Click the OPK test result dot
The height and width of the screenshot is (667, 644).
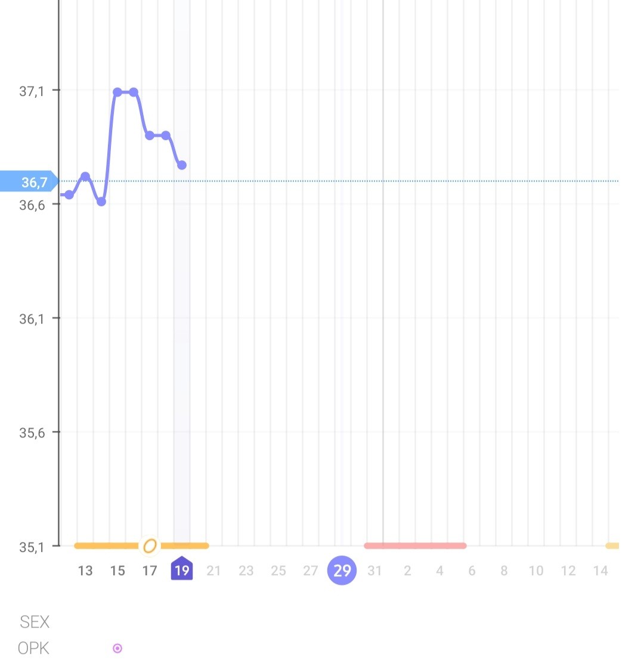click(x=117, y=648)
